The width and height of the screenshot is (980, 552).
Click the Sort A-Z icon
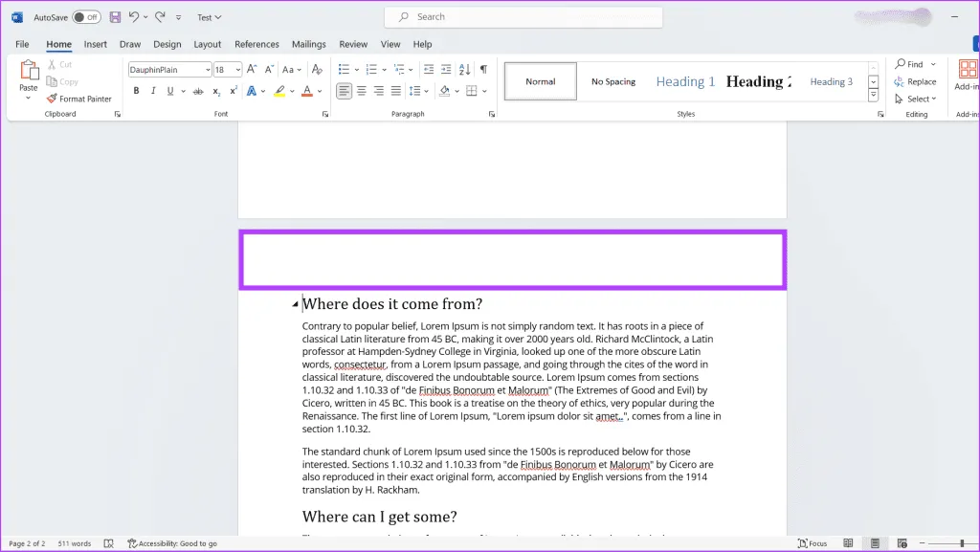pyautogui.click(x=466, y=69)
